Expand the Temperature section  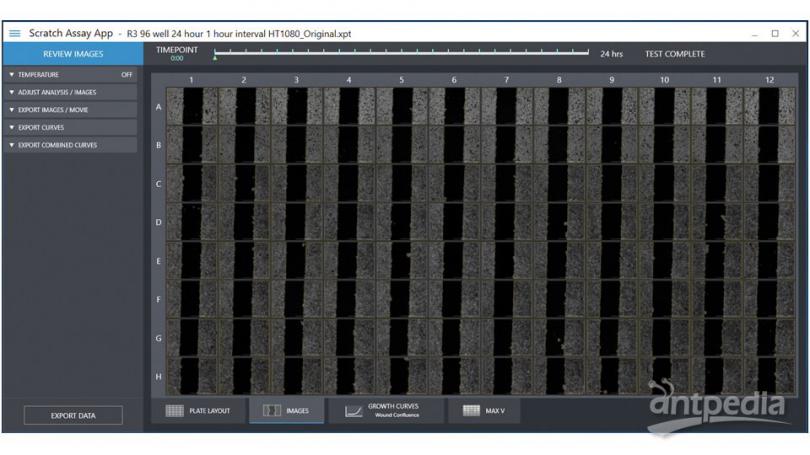pos(70,75)
